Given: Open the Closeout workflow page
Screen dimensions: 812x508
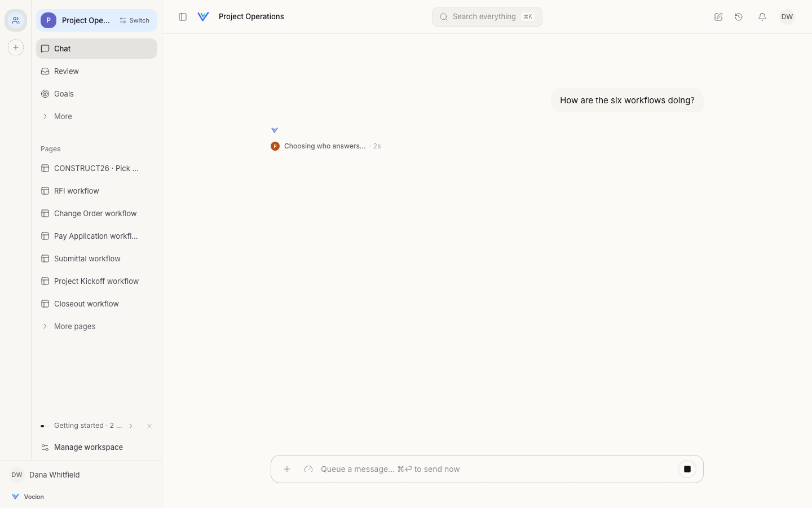Looking at the screenshot, I should (96, 304).
